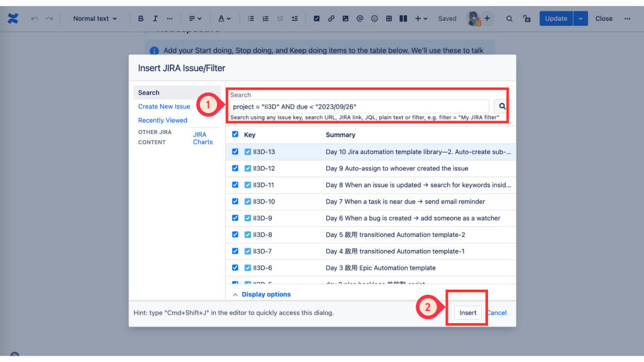Click the Confluence logo icon
644x362 pixels.
tap(13, 18)
